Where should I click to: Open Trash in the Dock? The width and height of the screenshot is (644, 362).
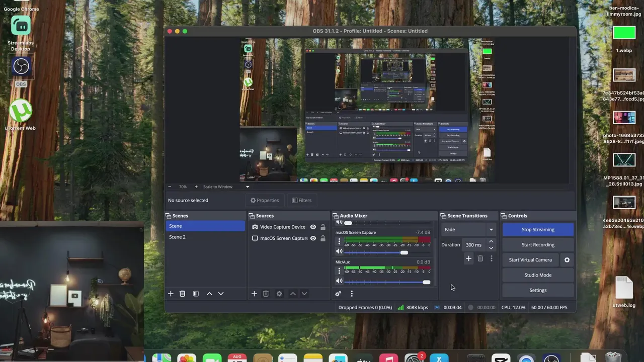click(x=613, y=356)
